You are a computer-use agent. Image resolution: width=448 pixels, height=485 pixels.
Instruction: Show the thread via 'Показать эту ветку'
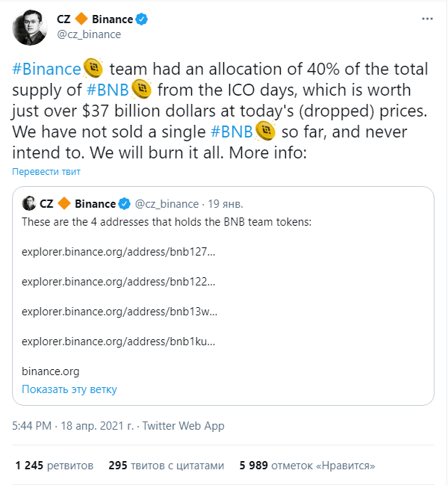pyautogui.click(x=69, y=389)
